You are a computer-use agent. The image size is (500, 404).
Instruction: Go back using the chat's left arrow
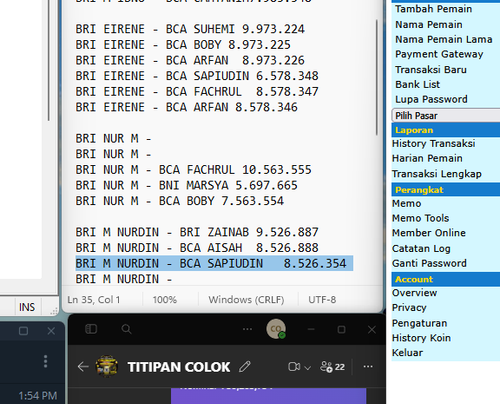(x=83, y=367)
